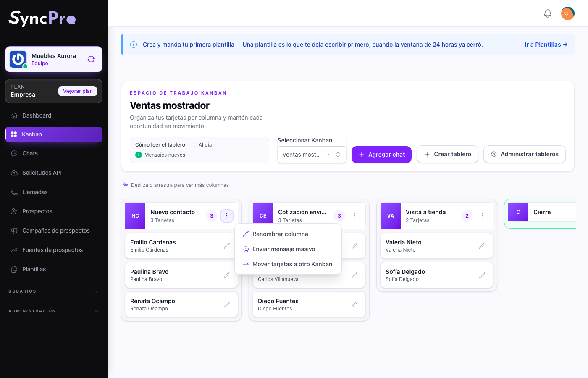Open the notifications bell
Viewport: 588px width, 378px height.
[x=548, y=13]
